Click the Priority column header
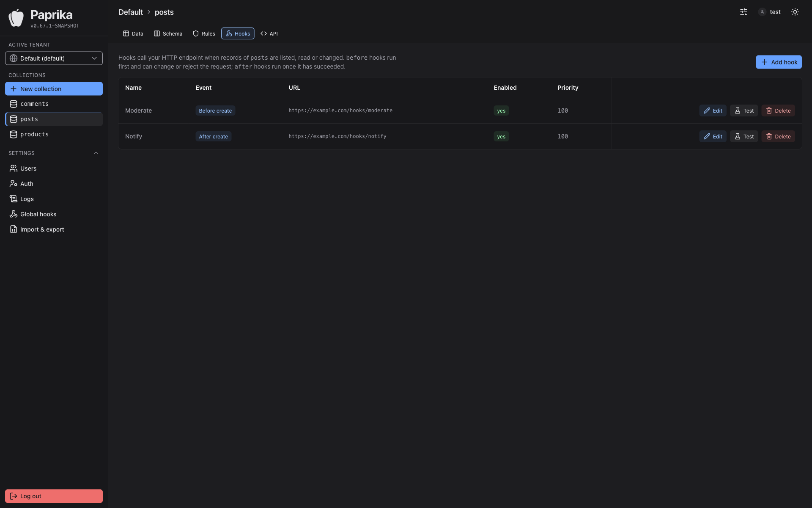This screenshot has width=812, height=508. 568,88
